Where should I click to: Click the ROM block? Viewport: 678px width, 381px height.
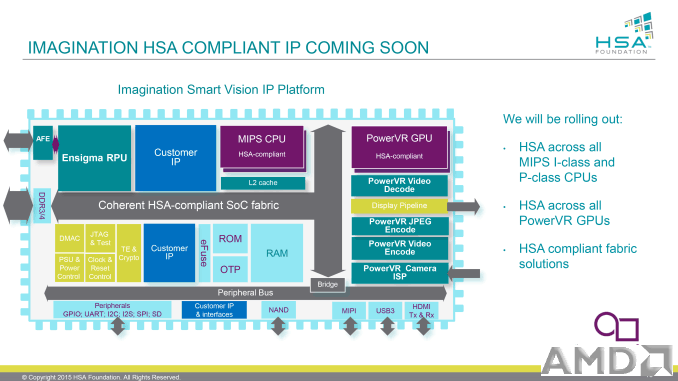tap(230, 239)
